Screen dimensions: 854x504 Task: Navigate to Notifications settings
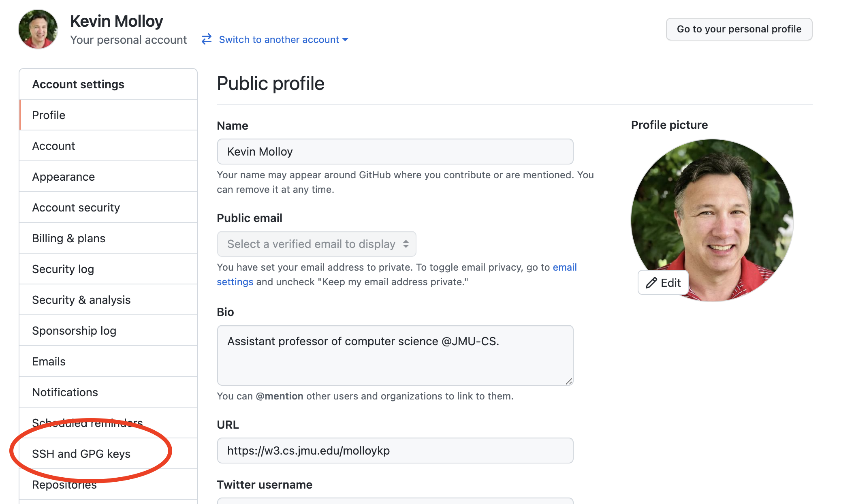click(x=65, y=392)
